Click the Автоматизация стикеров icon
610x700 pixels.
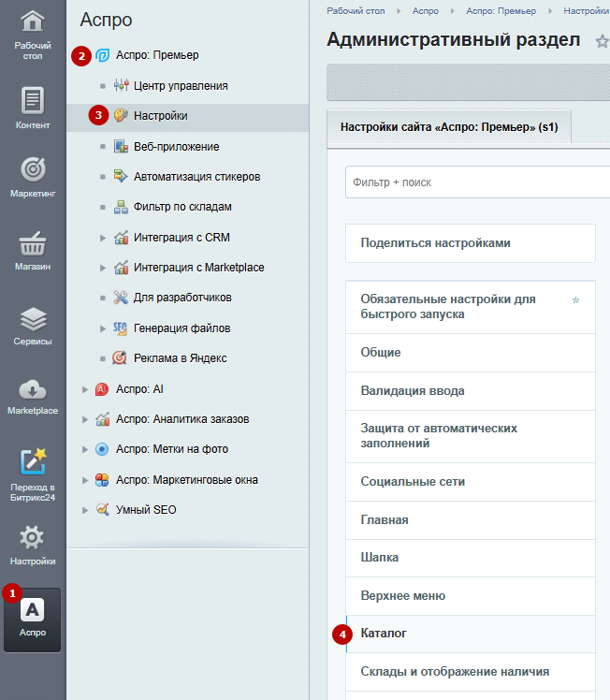click(x=121, y=176)
